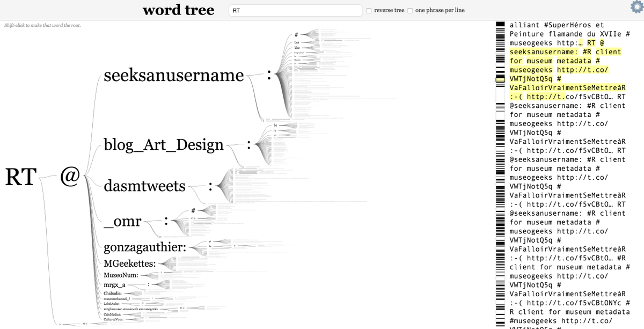The image size is (644, 329).
Task: Click the dasmtweets branch
Action: [x=144, y=186]
